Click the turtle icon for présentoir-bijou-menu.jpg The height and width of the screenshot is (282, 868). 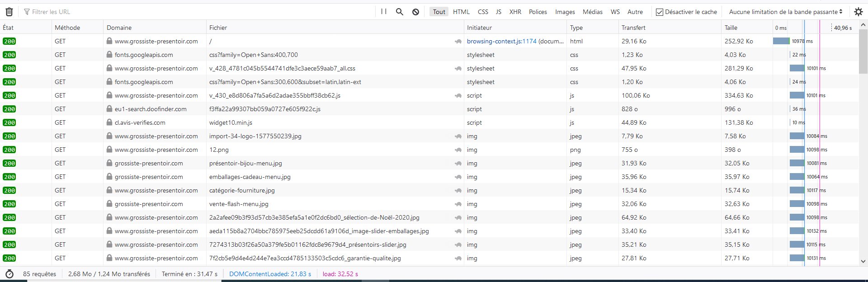[458, 163]
